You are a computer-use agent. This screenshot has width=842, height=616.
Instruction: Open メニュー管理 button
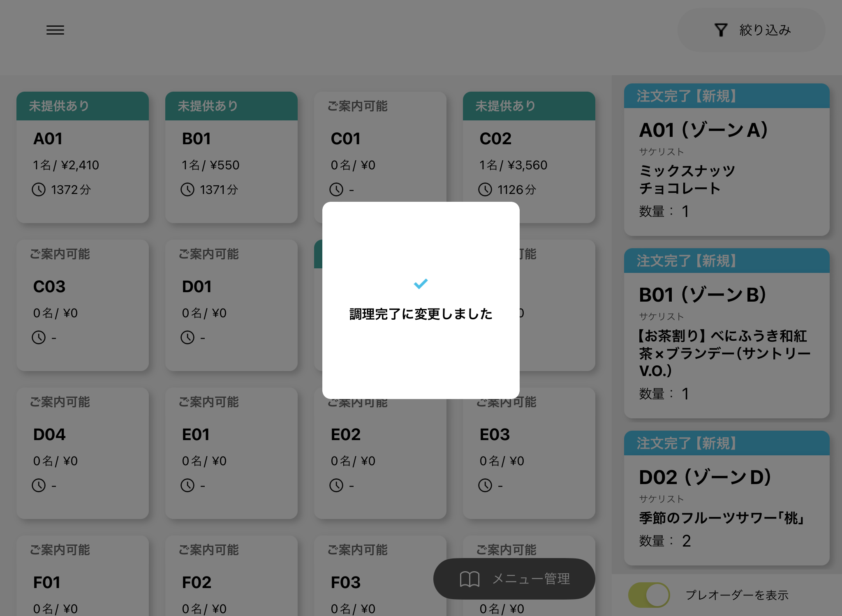(x=514, y=579)
